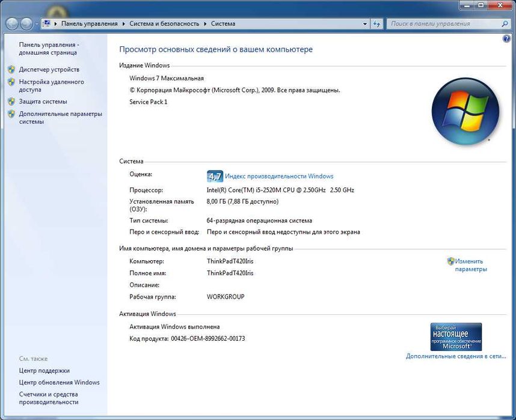
Task: Click shield icon beside Диспетчер устройств
Action: click(x=11, y=69)
